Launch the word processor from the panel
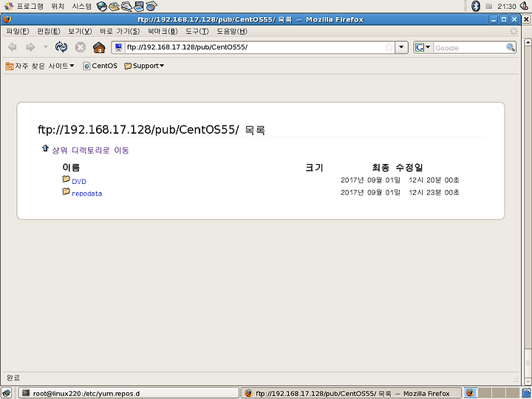The image size is (532, 399). pyautogui.click(x=126, y=6)
